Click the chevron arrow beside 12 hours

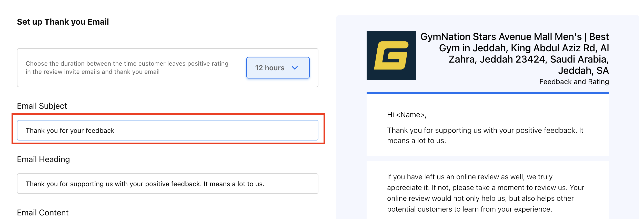click(x=295, y=68)
